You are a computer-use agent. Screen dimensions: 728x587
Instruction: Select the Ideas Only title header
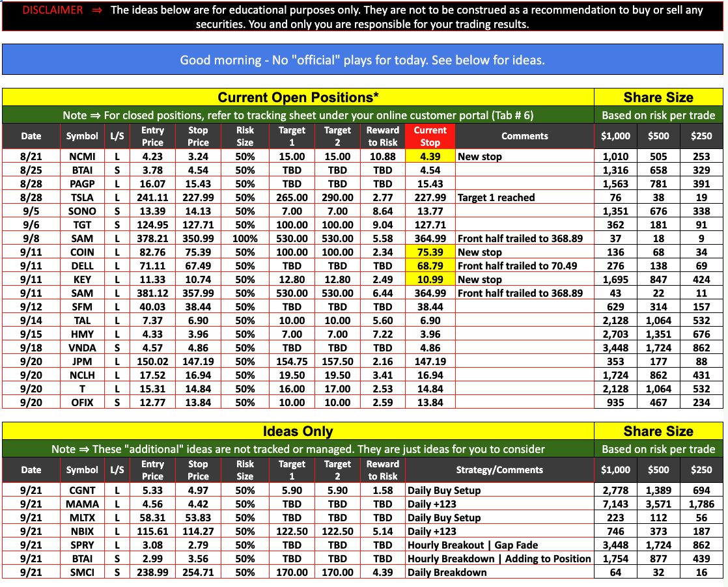[298, 431]
